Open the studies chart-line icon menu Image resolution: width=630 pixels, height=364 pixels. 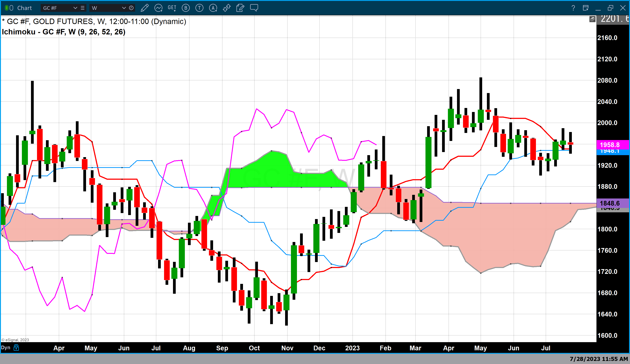(x=158, y=8)
